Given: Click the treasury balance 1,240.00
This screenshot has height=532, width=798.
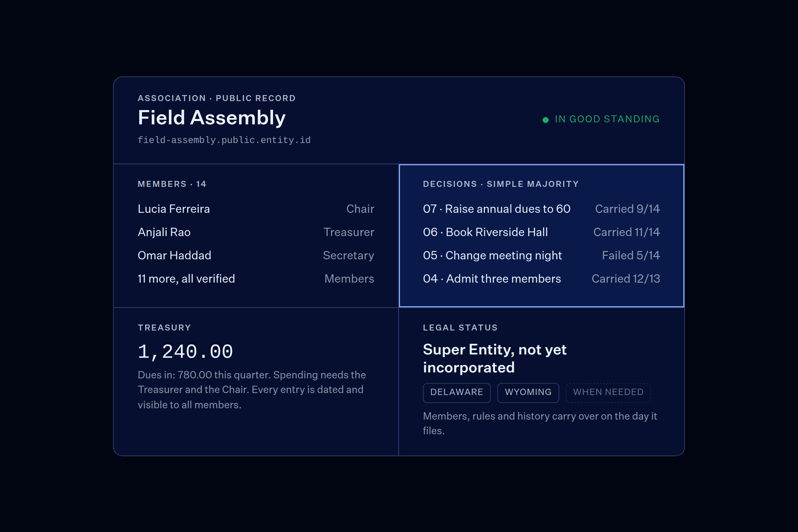Looking at the screenshot, I should (185, 351).
